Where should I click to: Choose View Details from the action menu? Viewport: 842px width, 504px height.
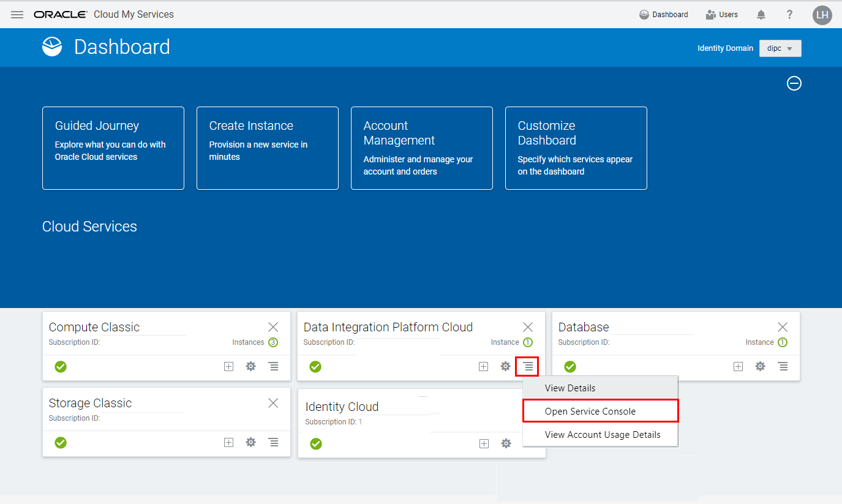(600, 388)
